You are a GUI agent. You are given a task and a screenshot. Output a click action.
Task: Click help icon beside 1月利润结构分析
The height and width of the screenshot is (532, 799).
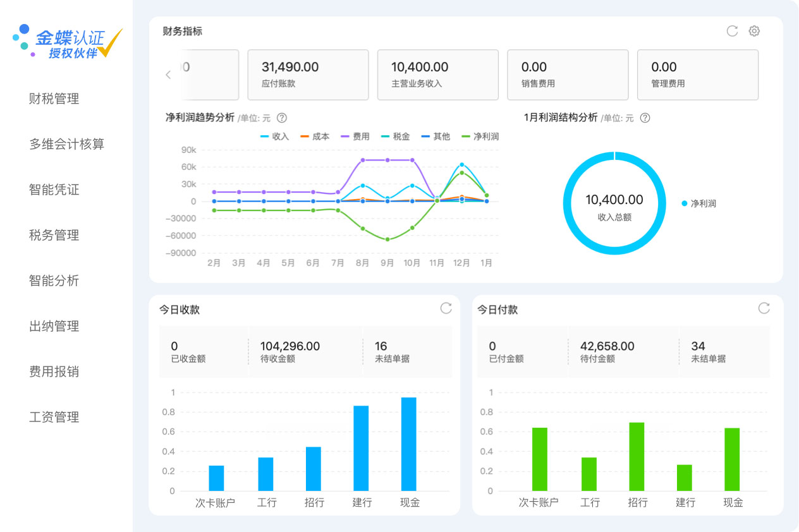pyautogui.click(x=645, y=118)
